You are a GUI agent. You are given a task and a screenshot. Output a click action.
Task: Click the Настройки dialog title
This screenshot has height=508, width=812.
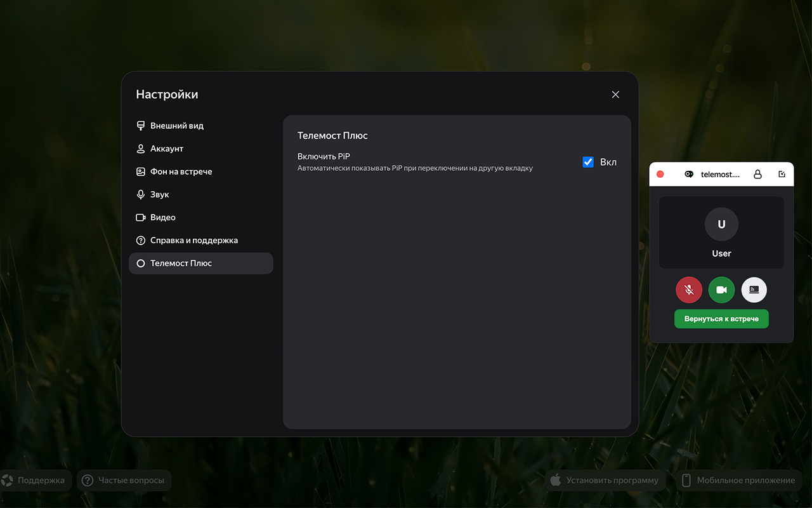click(167, 95)
